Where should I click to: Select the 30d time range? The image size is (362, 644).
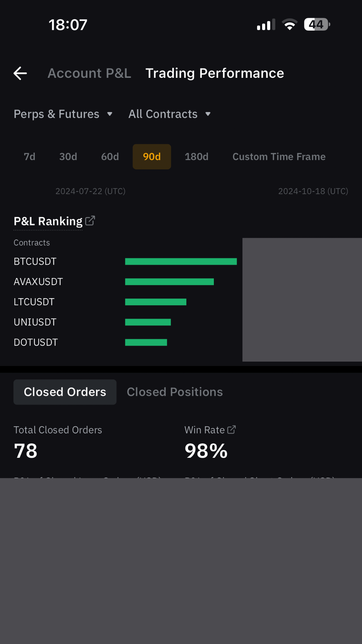(x=68, y=157)
